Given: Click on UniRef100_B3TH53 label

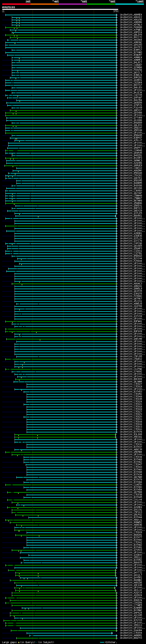Looking at the screenshot, I should click(131, 392).
